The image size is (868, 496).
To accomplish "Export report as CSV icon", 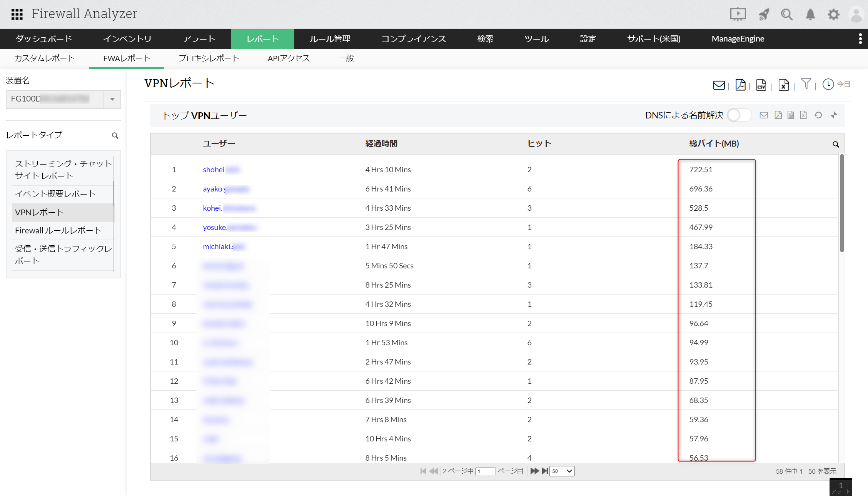I will click(761, 85).
